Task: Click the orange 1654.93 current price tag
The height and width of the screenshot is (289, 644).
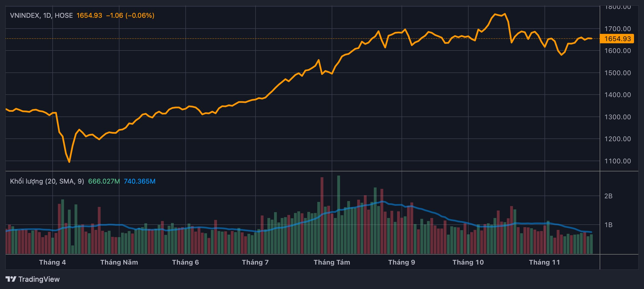Action: 617,39
